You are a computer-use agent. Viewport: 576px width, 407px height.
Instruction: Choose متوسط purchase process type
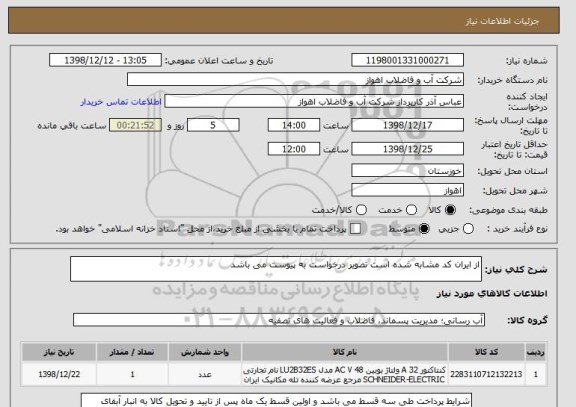tap(424, 229)
